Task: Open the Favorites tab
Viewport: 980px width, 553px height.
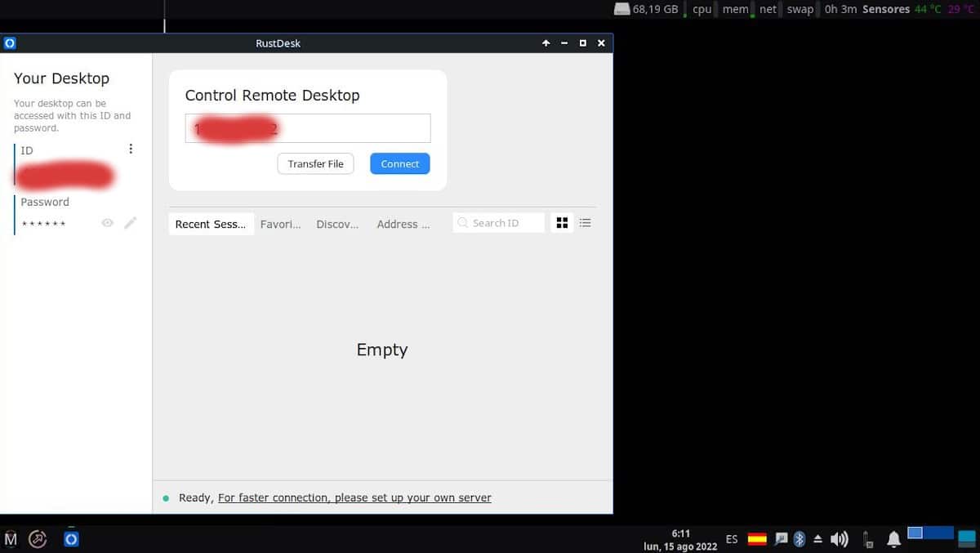Action: [280, 224]
